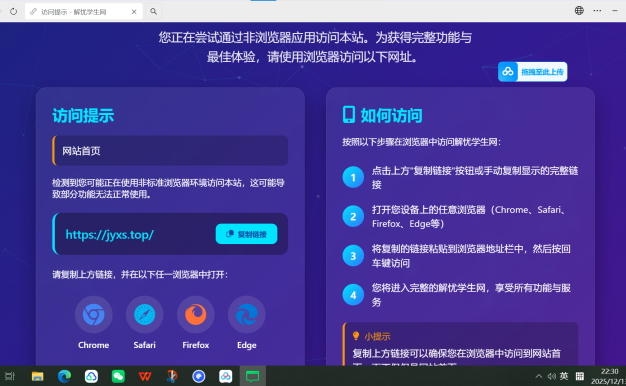The height and width of the screenshot is (386, 626).
Task: Click the globe icon at top right
Action: pyautogui.click(x=579, y=11)
